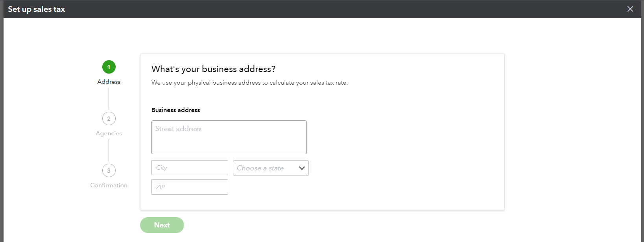Jump to the Confirmation step label
Viewport: 644px width, 242px height.
tap(109, 185)
